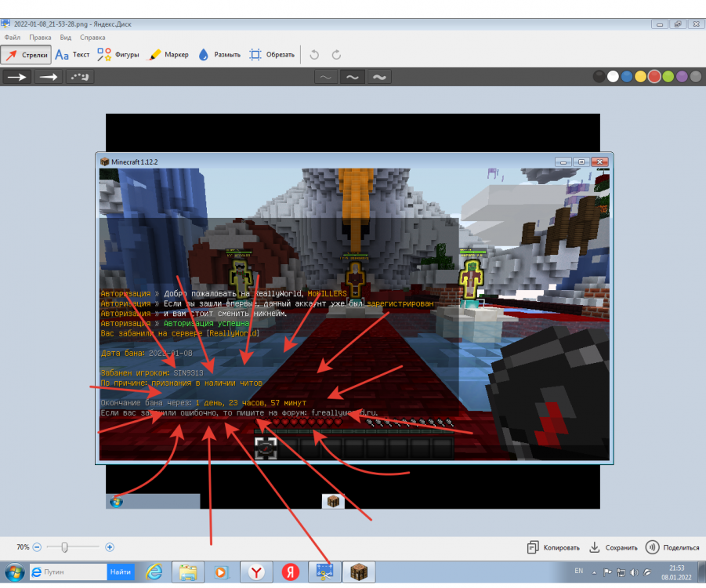The height and width of the screenshot is (588, 706).
Task: Pick the blue color swatch
Action: [627, 77]
